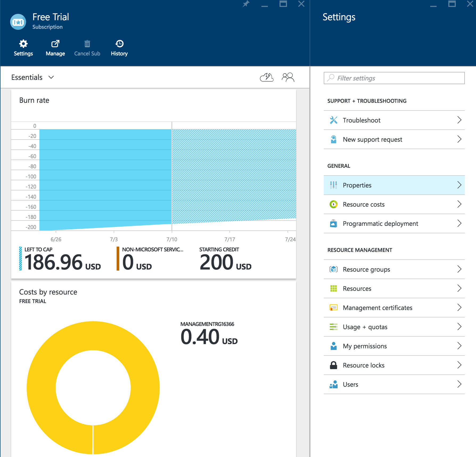Image resolution: width=476 pixels, height=457 pixels.
Task: Pin the Free Trial blade
Action: pos(246,4)
